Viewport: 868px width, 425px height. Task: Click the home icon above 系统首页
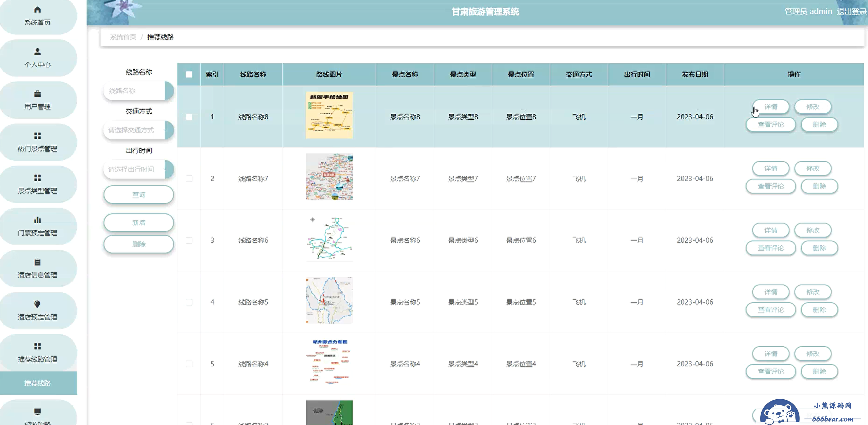[x=37, y=9]
